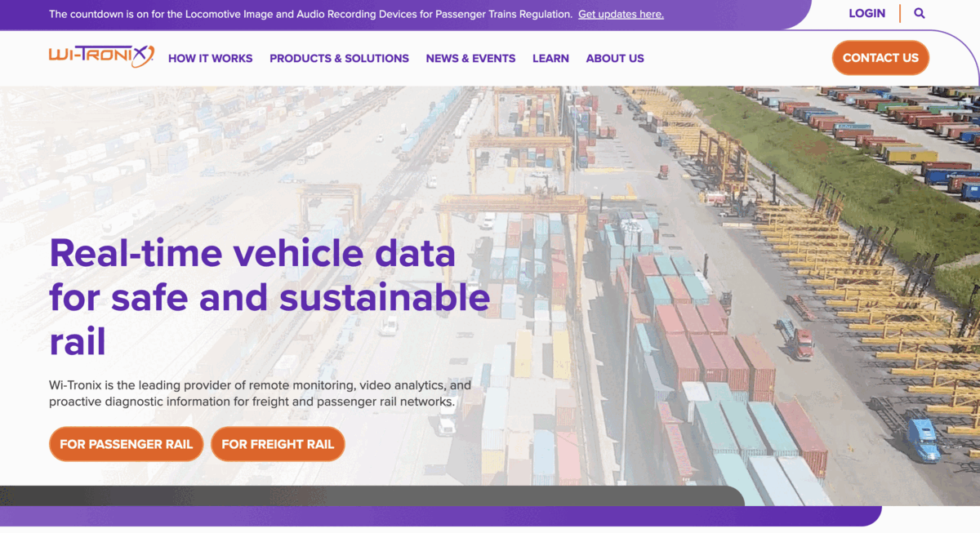This screenshot has width=980, height=533.
Task: Click the dark gray bar under buttons
Action: click(372, 495)
